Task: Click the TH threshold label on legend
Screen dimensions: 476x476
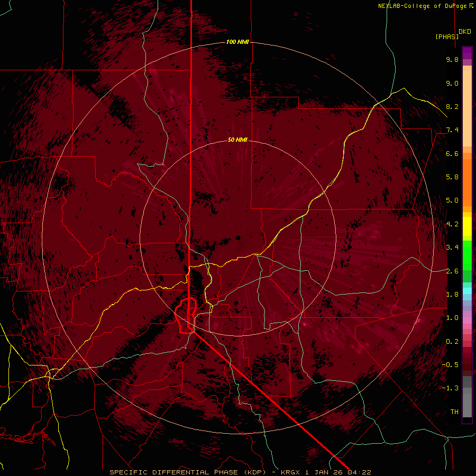Action: [x=454, y=412]
